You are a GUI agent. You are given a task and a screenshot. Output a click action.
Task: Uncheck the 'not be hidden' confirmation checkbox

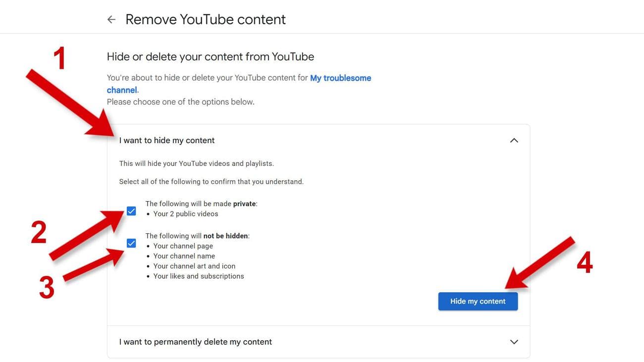[131, 243]
